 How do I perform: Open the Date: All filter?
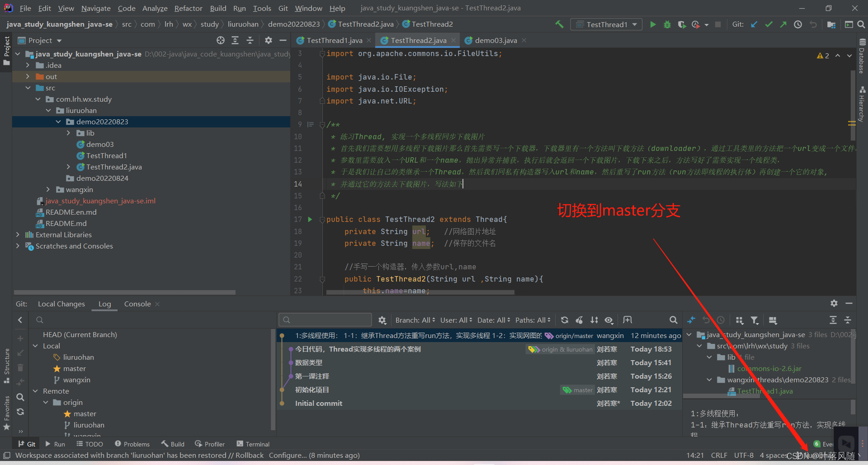[494, 320]
